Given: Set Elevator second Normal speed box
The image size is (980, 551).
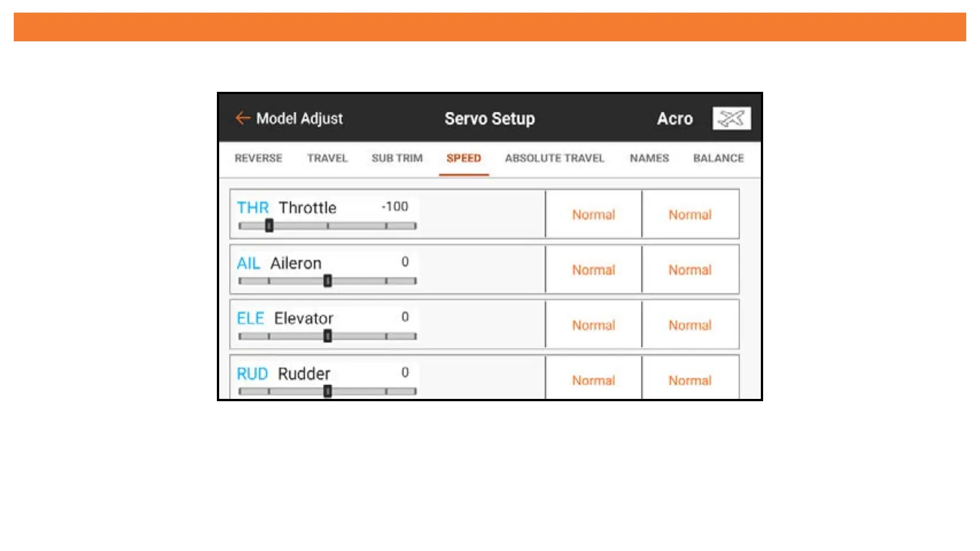Looking at the screenshot, I should point(690,325).
